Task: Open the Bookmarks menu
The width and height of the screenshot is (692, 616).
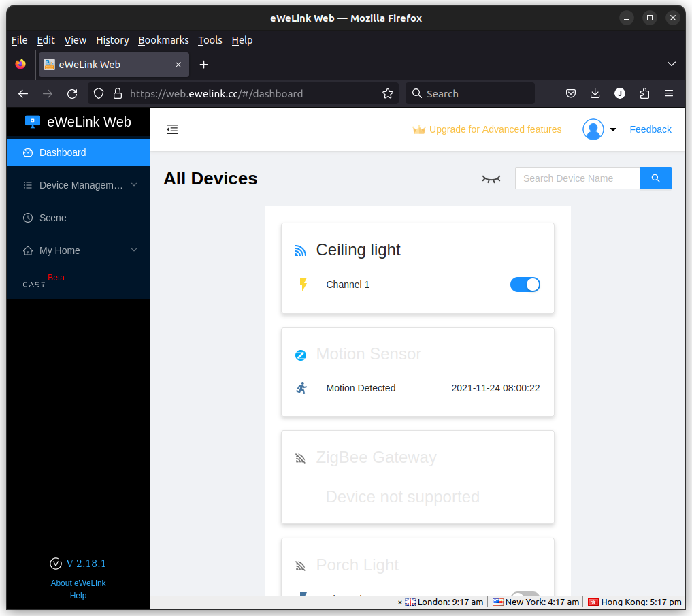Action: (x=163, y=40)
